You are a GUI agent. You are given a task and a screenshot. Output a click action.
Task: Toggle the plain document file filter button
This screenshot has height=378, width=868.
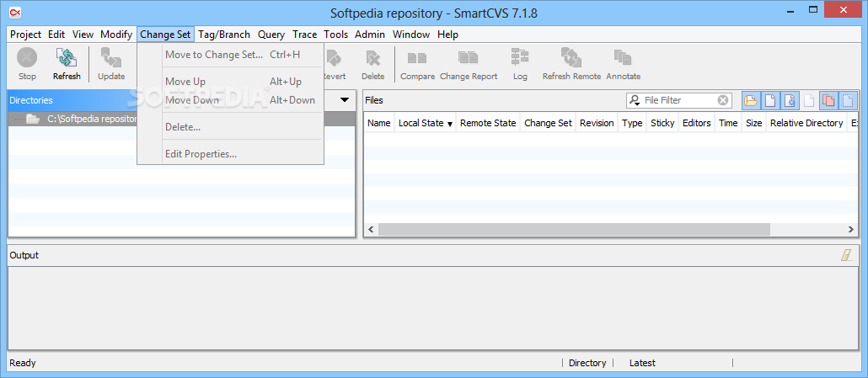[770, 100]
